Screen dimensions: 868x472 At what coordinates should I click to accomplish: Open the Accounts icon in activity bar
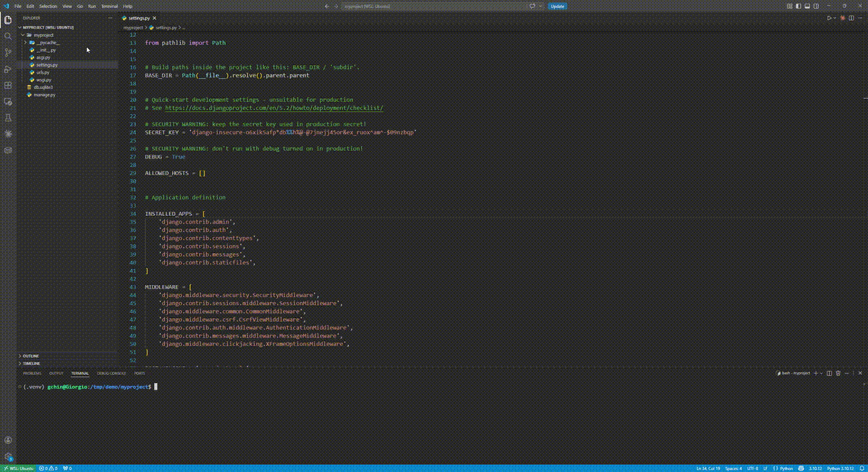(8, 440)
